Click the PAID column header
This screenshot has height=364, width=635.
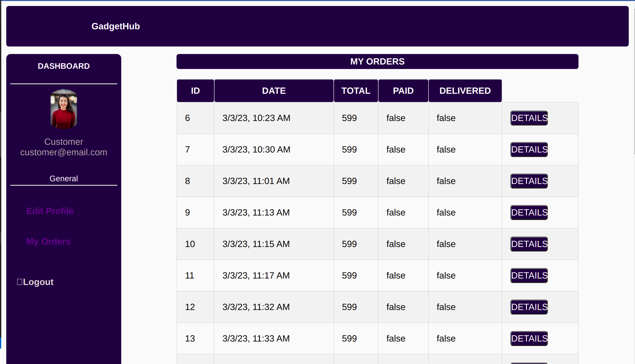point(403,91)
